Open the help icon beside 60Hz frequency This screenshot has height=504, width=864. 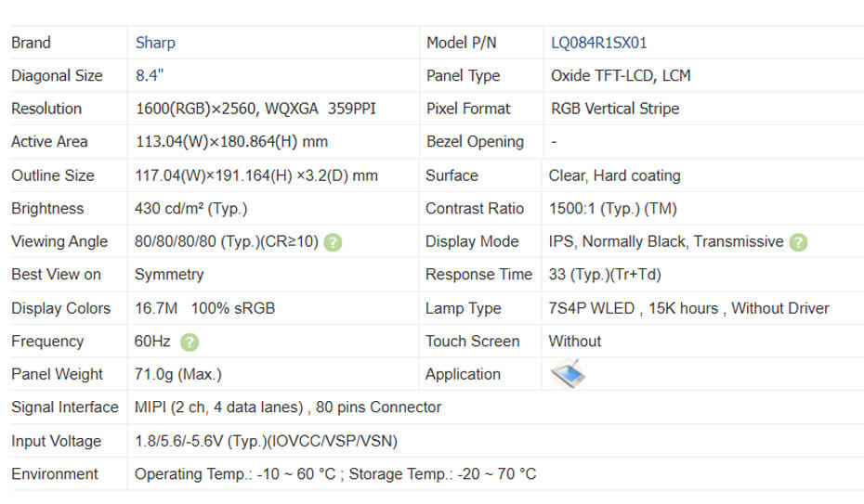190,342
